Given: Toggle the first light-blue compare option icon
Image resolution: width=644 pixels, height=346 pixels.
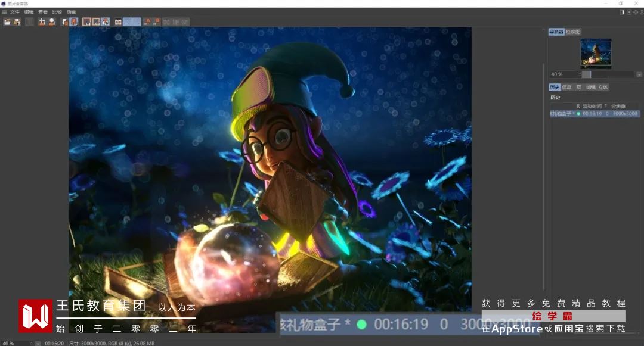Looking at the screenshot, I should pos(128,22).
